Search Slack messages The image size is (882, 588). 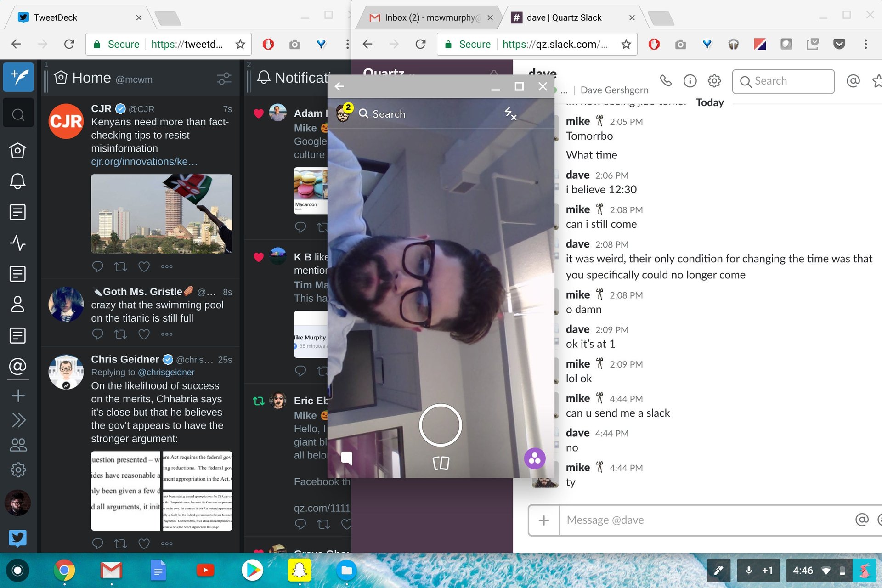783,81
